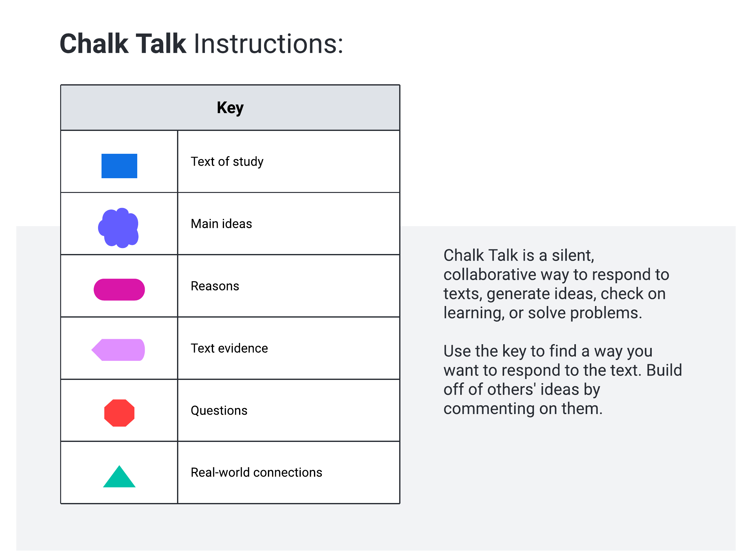Click the magenta pill-shaped Reasons shape
The width and height of the screenshot is (752, 560).
(x=119, y=289)
